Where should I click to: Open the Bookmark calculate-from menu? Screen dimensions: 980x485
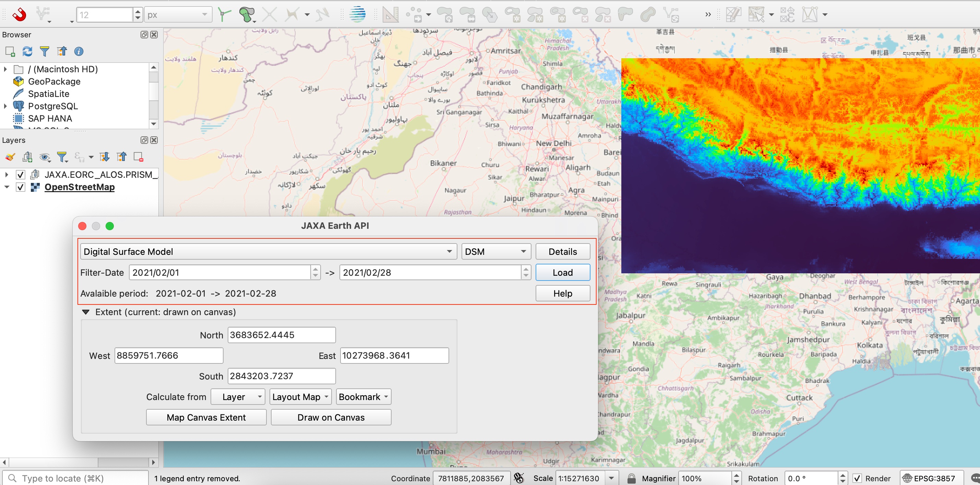pos(363,397)
